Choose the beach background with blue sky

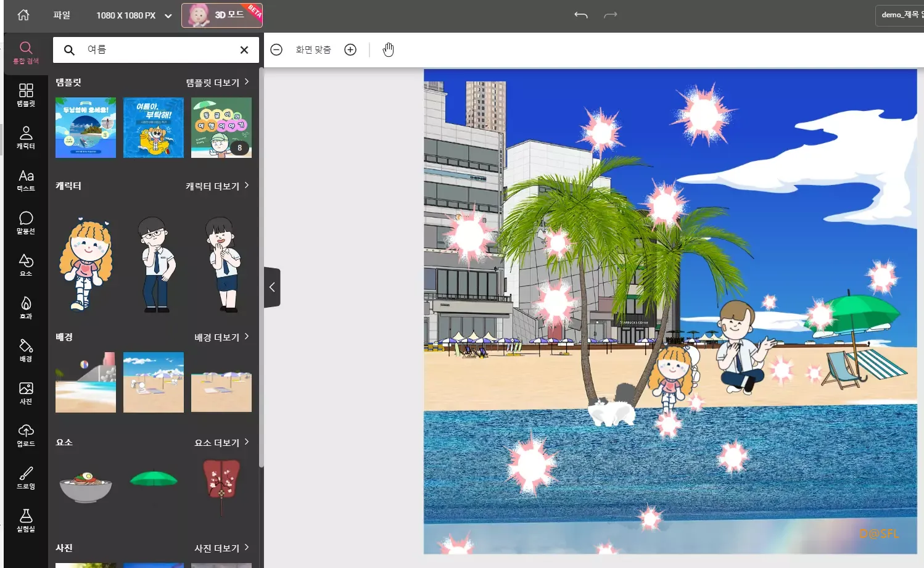click(154, 382)
